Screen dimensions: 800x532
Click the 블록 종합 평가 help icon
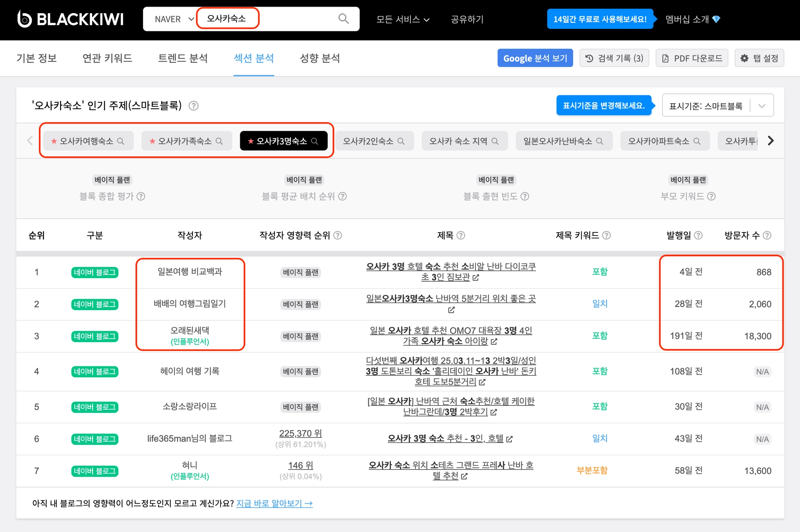tap(141, 196)
